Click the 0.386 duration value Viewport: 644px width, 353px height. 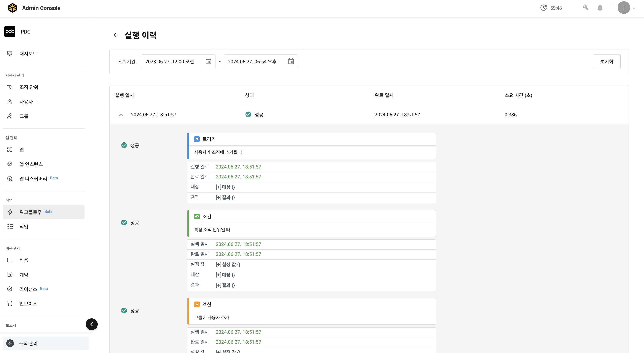510,115
